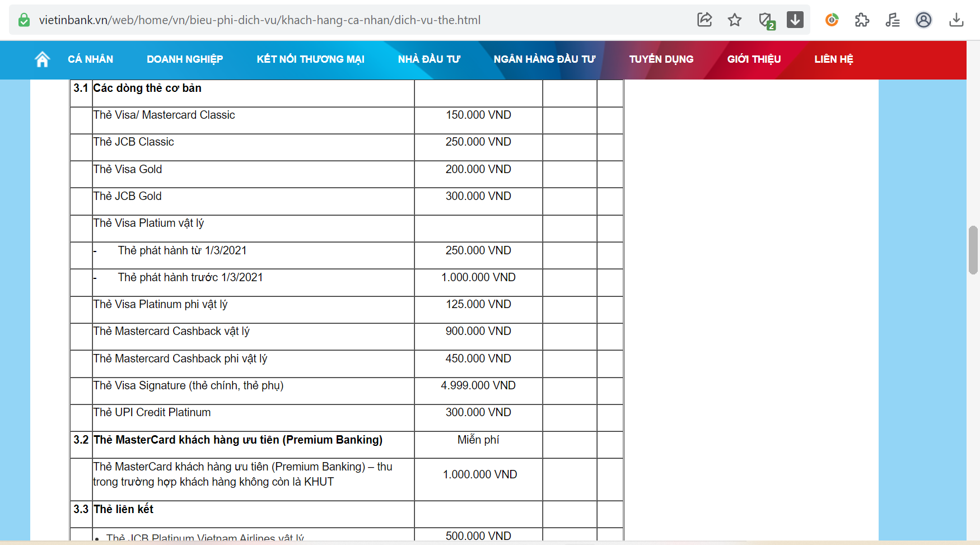Click the address bar URL
This screenshot has height=545, width=980.
(260, 20)
